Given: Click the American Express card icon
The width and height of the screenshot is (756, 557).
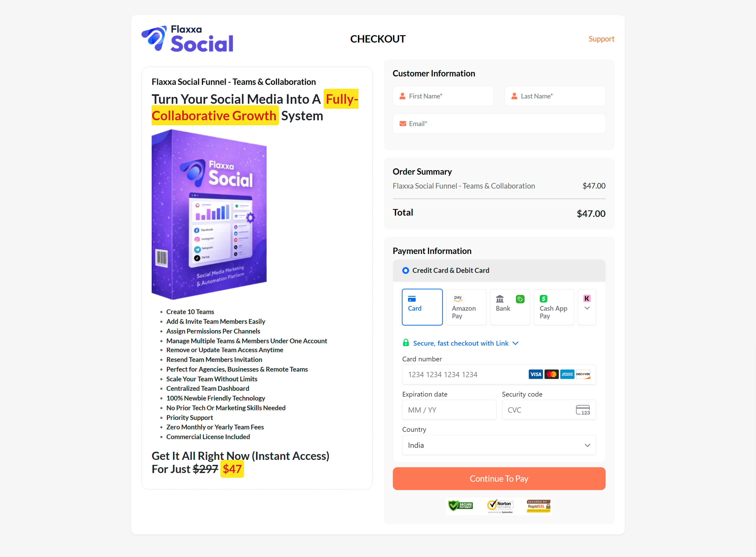Looking at the screenshot, I should [x=567, y=374].
